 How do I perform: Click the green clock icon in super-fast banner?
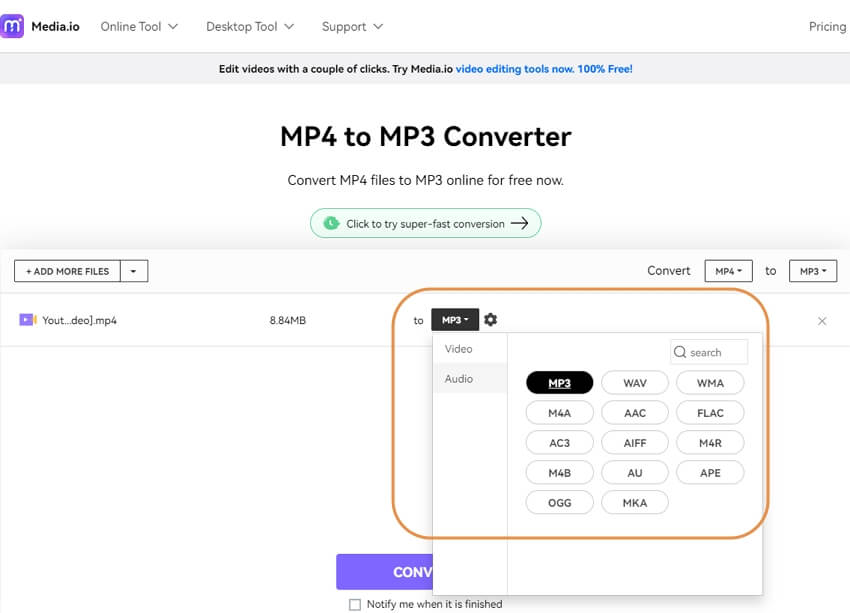point(331,223)
